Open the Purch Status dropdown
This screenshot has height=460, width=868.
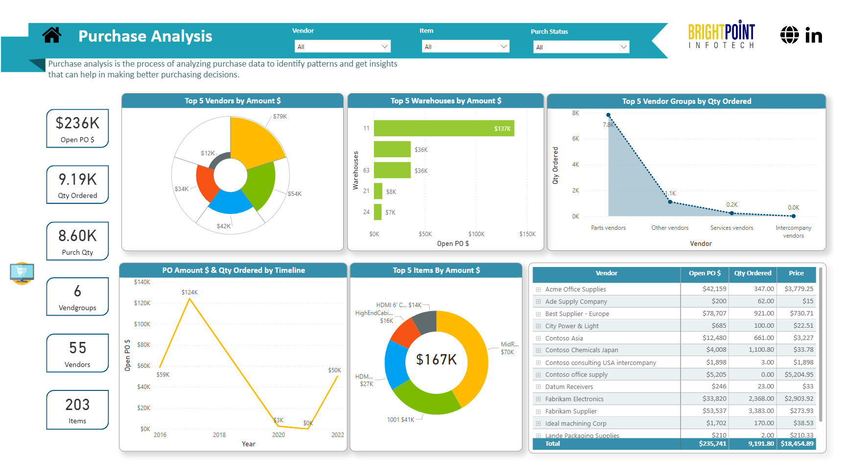tap(581, 47)
